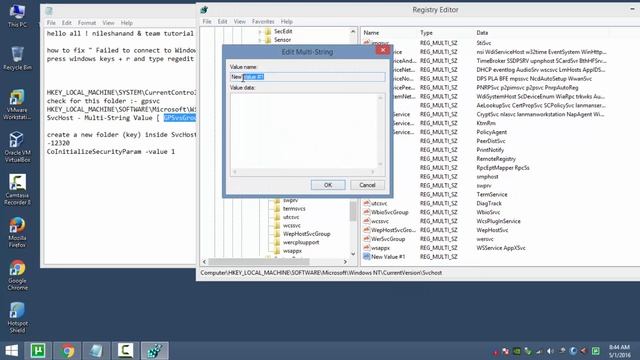Click tree pane scroll down arrow
640x360 pixels.
click(353, 254)
